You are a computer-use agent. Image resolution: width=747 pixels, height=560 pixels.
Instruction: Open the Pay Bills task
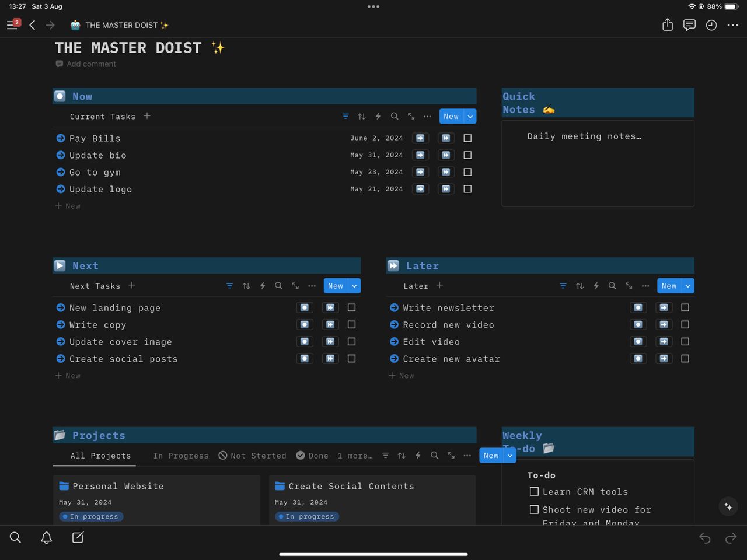tap(95, 138)
